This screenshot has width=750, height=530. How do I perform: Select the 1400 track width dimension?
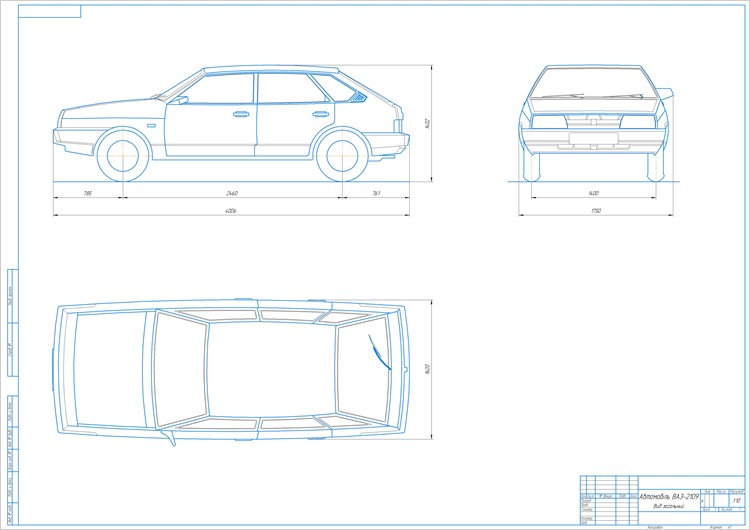(593, 193)
